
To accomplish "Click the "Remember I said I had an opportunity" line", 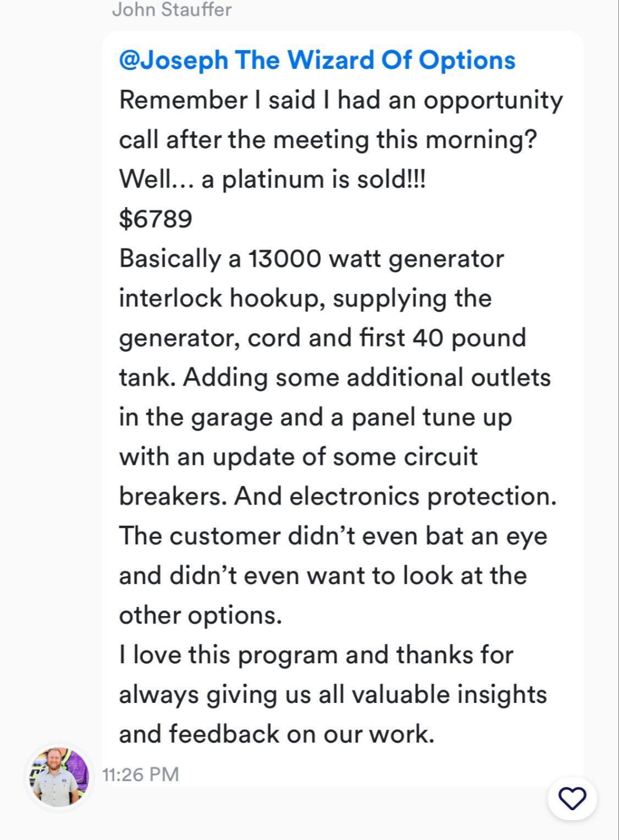I will (341, 100).
